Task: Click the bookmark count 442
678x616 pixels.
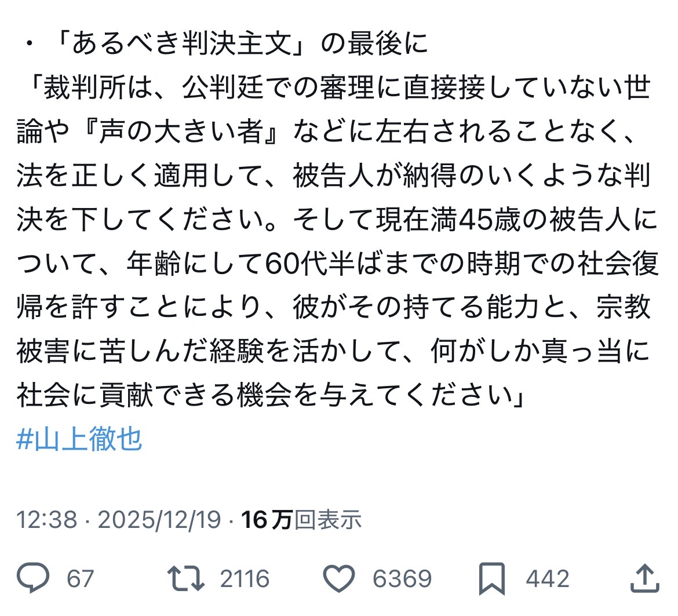Action: [548, 579]
